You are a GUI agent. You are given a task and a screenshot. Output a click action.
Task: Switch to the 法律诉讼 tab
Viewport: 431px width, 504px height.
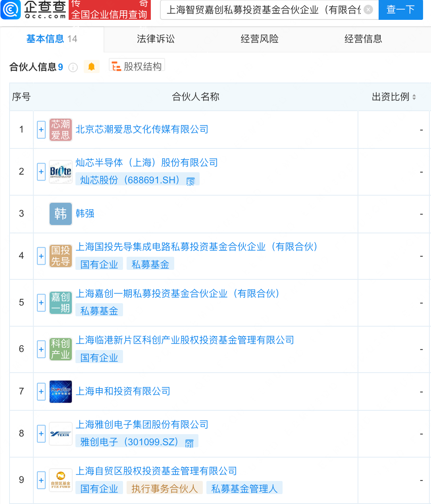[x=156, y=39]
